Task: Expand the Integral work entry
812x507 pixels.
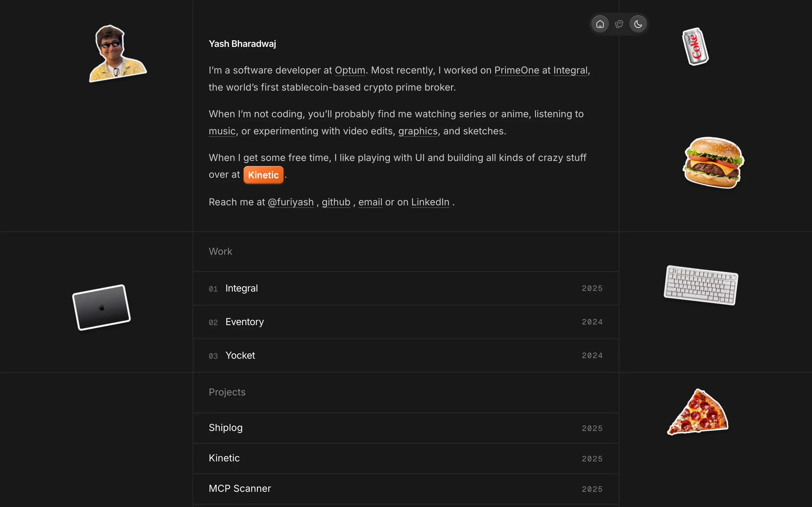Action: coord(406,288)
